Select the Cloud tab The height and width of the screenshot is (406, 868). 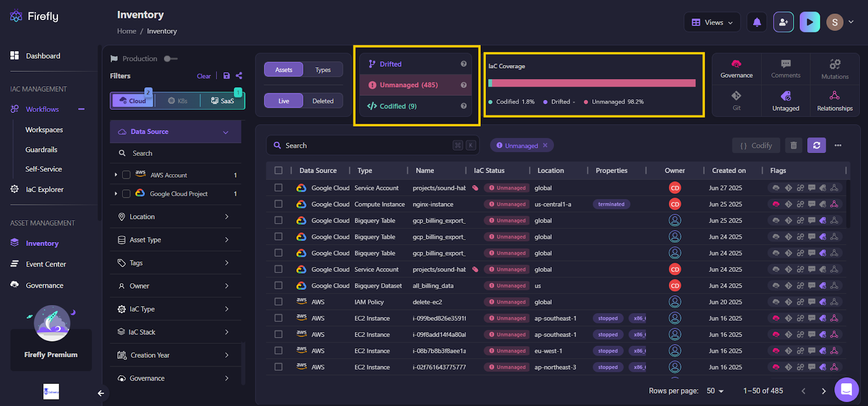pos(133,100)
